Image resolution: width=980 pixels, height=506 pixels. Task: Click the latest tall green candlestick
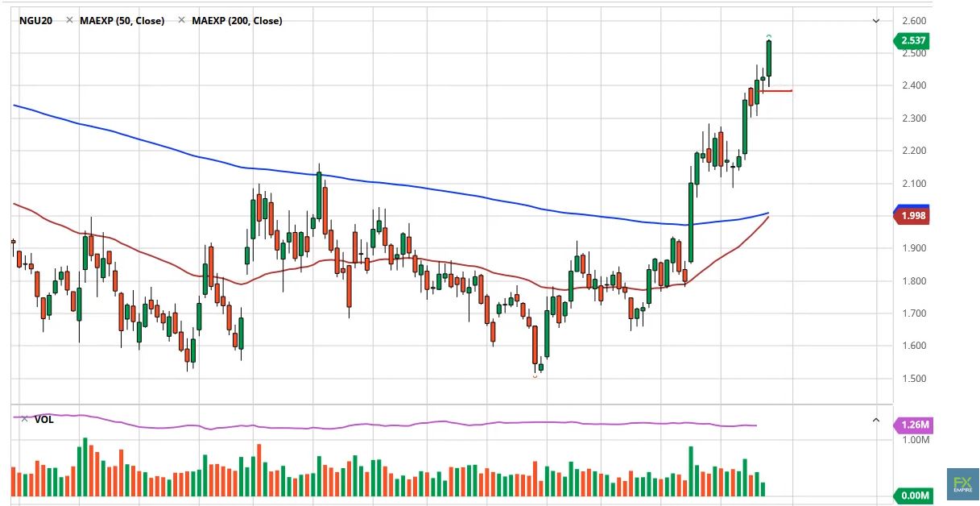769,59
